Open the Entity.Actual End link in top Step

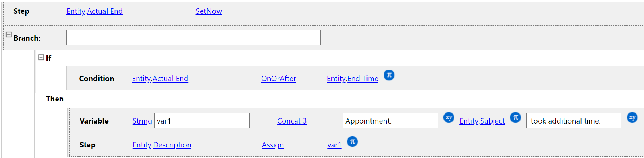tap(94, 11)
